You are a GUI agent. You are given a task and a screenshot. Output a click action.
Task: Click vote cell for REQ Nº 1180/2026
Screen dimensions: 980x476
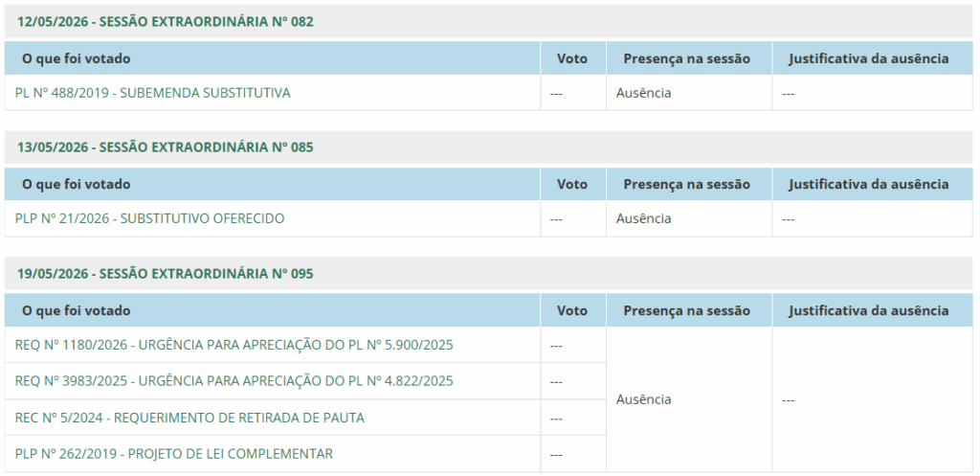(573, 346)
